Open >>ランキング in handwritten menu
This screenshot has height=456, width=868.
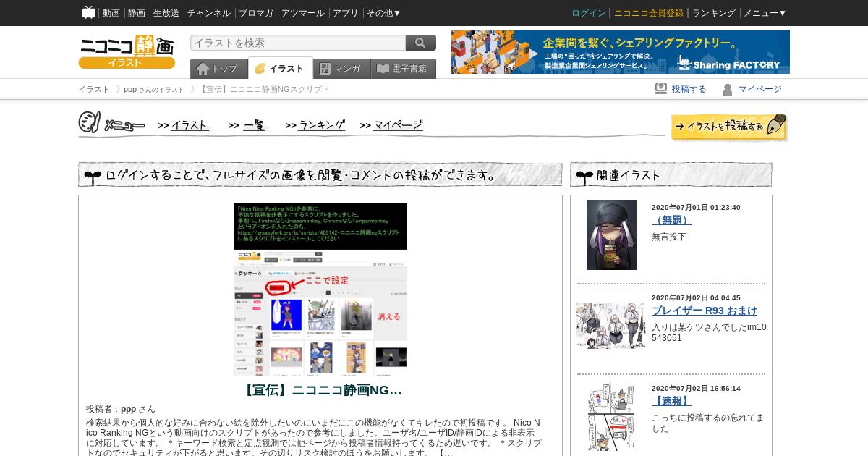coord(315,125)
